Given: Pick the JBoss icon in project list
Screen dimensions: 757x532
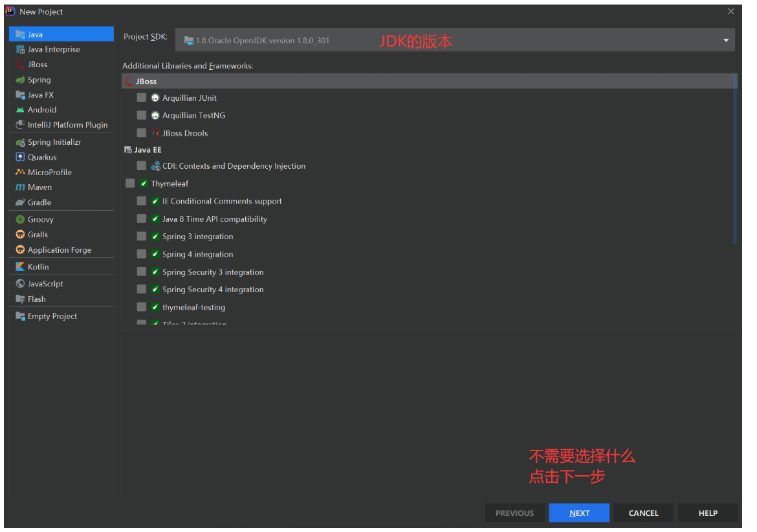Looking at the screenshot, I should pyautogui.click(x=20, y=65).
